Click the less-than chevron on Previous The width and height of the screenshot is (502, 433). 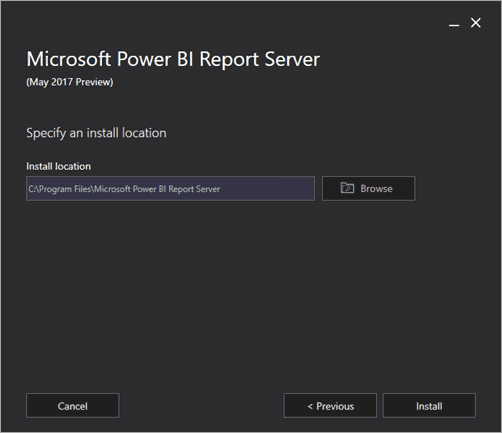point(310,406)
